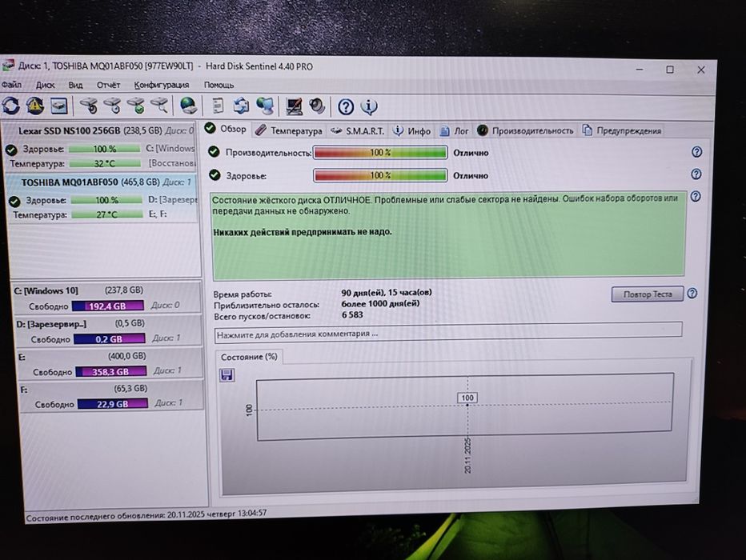Screen dimensions: 746x560
Task: Click TOSHIBA temperature 27 °C bar
Action: [107, 214]
